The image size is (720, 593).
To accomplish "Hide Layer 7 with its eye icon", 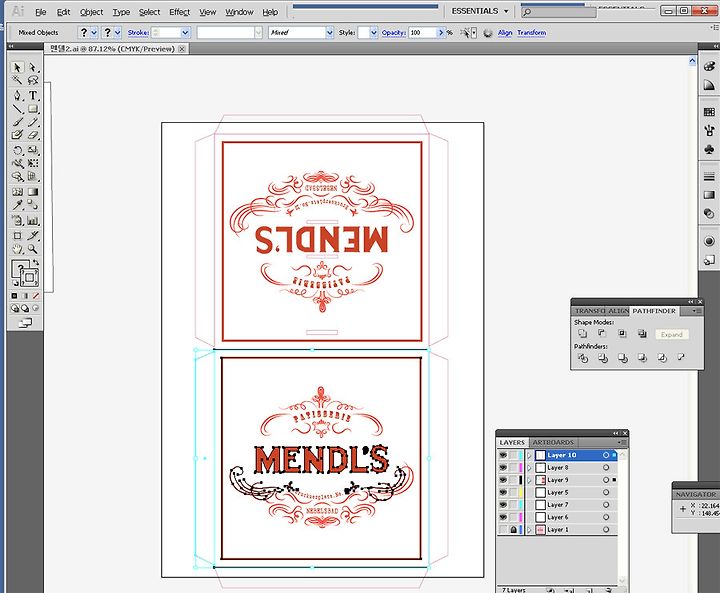I will click(x=503, y=505).
